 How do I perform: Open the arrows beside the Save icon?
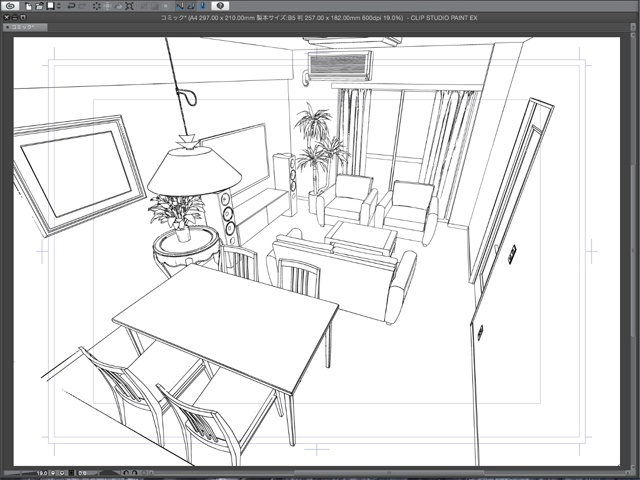[59, 6]
